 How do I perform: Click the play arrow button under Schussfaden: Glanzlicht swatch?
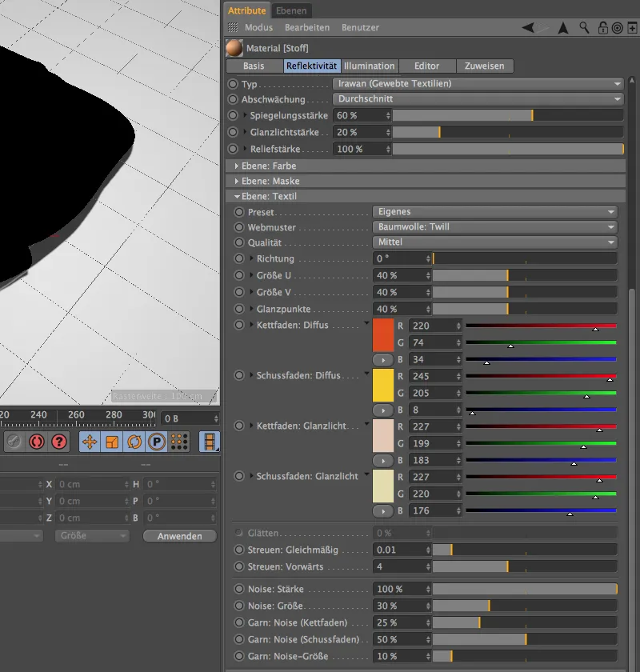383,511
